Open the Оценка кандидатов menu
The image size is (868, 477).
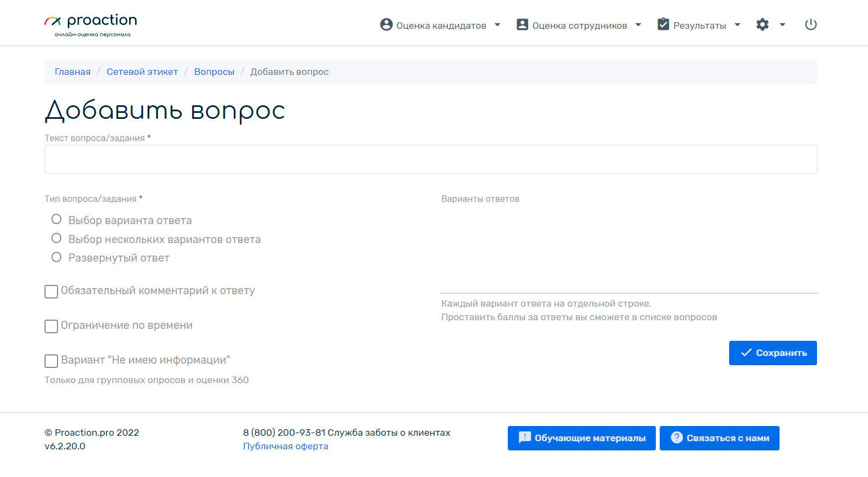click(x=441, y=25)
